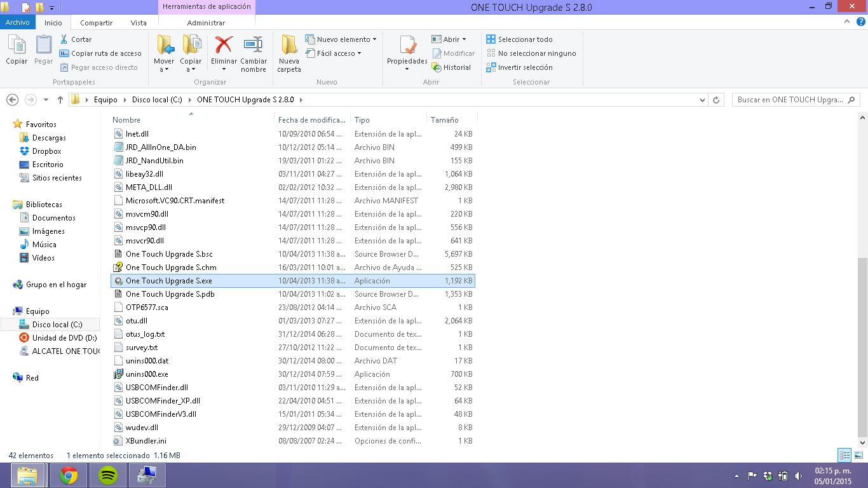
Task: Switch to details view icon in status bar
Action: click(844, 455)
